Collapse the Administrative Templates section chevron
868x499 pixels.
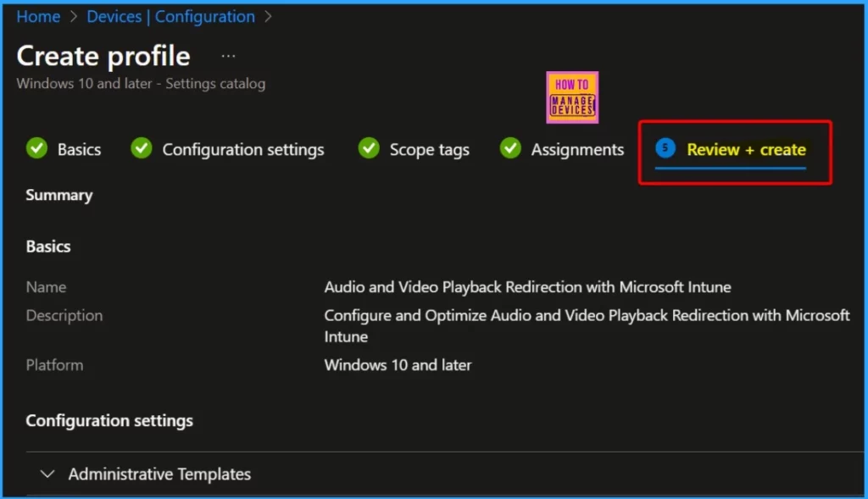point(47,474)
